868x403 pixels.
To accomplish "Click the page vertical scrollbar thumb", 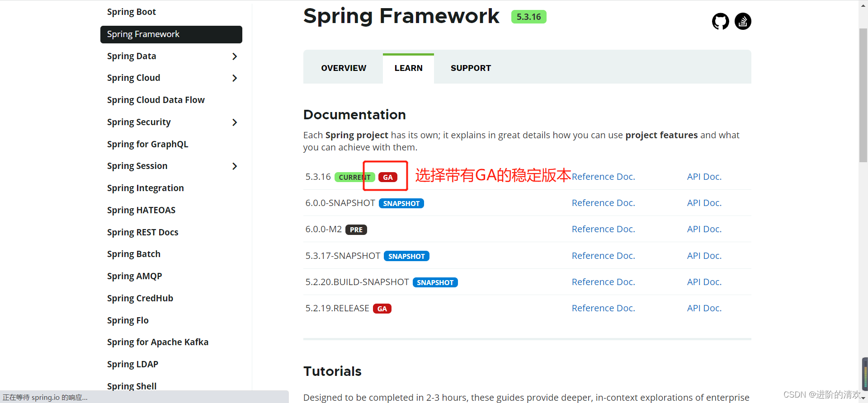I will pyautogui.click(x=863, y=95).
